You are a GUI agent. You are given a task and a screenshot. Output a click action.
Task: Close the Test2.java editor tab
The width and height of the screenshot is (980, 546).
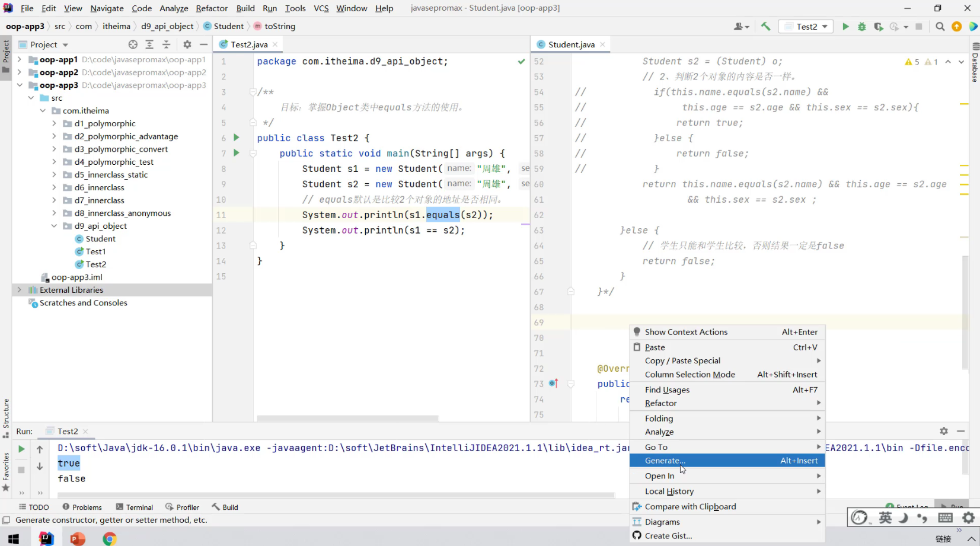click(275, 44)
